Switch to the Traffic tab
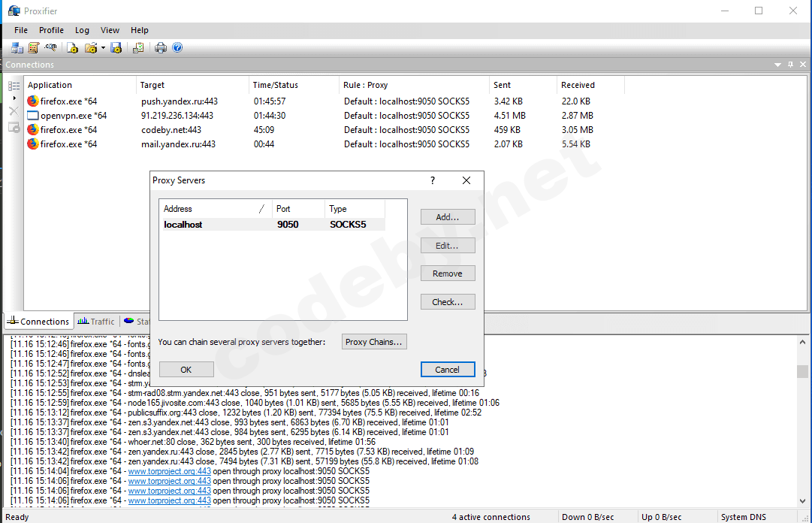This screenshot has width=812, height=523. tap(97, 321)
